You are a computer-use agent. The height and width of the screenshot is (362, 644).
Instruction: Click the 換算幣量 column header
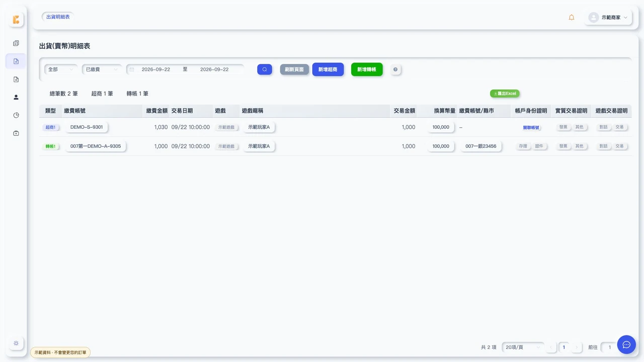[445, 111]
